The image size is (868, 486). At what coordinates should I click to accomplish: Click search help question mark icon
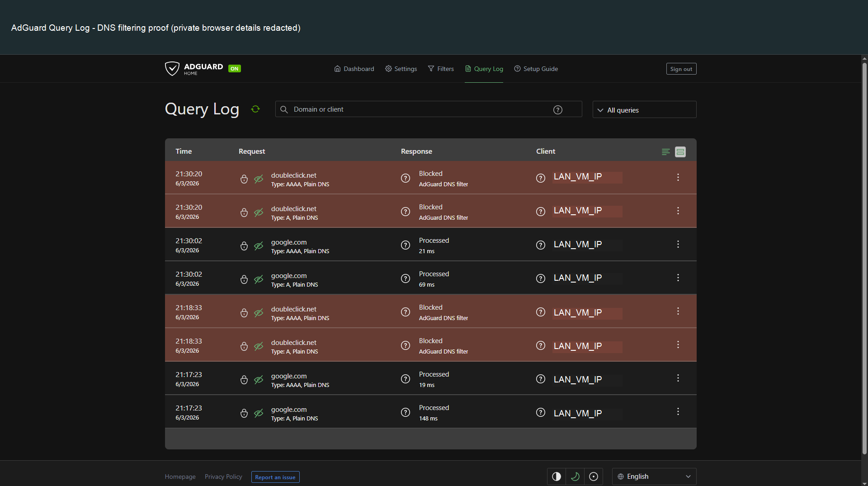558,110
